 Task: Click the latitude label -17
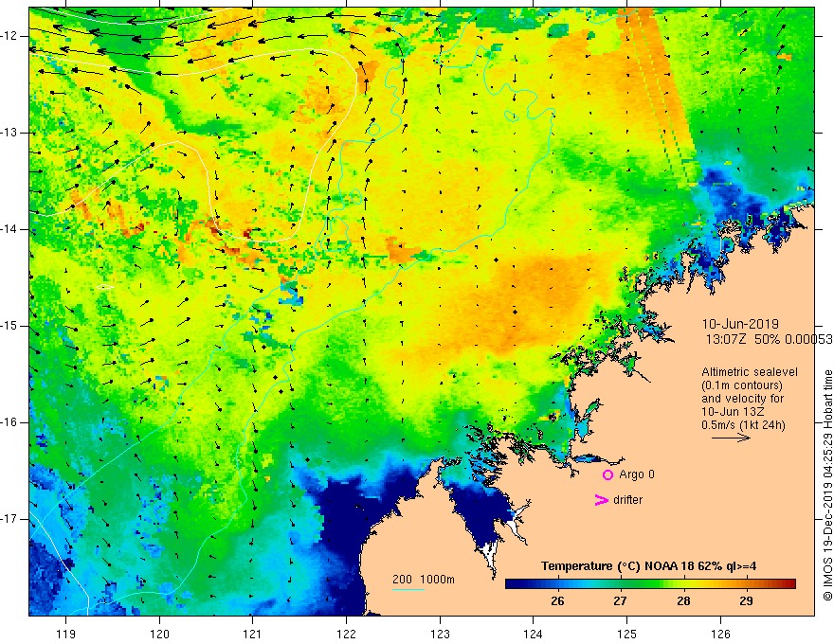pyautogui.click(x=9, y=519)
